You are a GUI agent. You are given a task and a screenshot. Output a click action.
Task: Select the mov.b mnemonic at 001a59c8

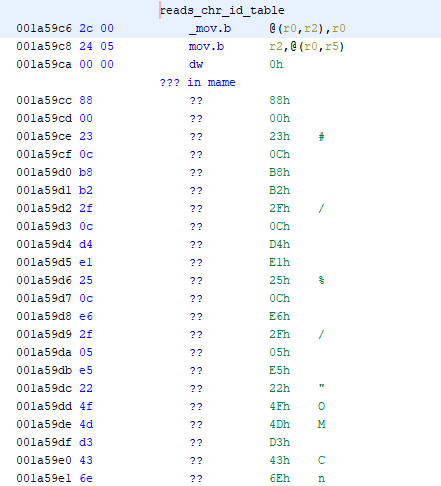point(206,47)
